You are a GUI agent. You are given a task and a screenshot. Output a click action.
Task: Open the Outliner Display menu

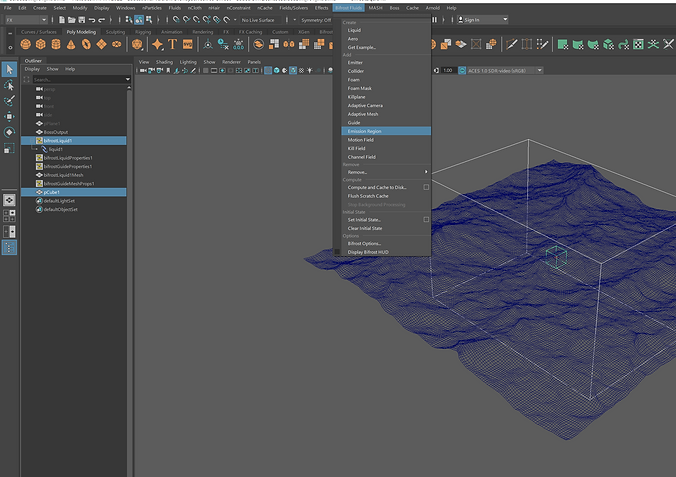pyautogui.click(x=32, y=69)
